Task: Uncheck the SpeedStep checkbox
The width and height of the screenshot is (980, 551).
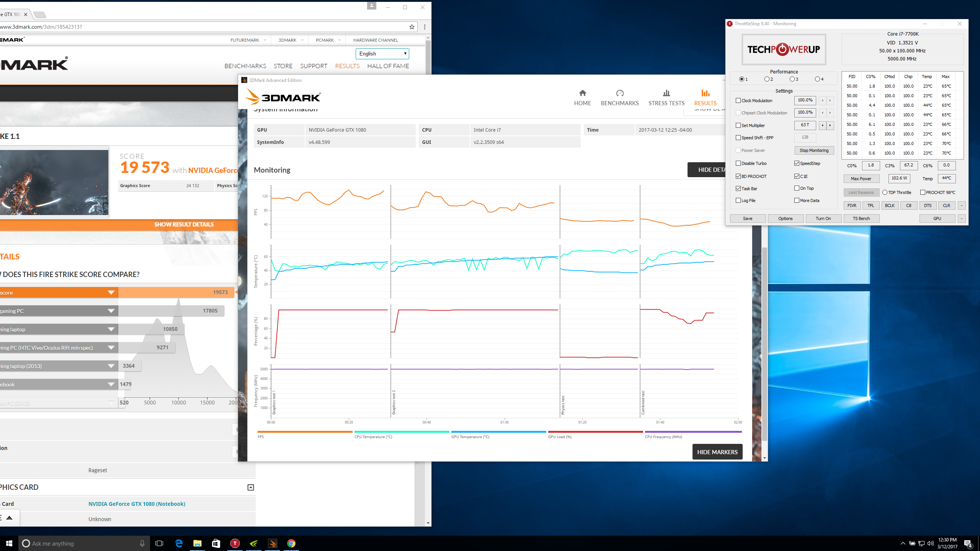Action: click(x=797, y=163)
